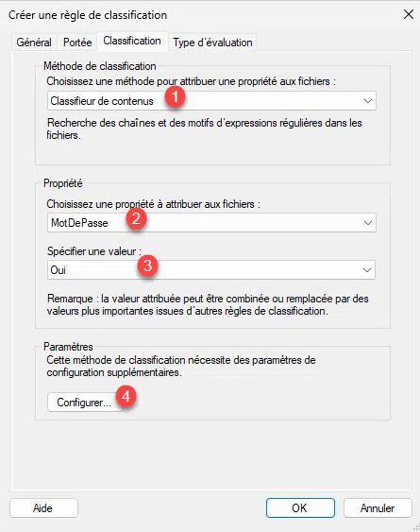This screenshot has width=420, height=532.
Task: Click the Configurer... button
Action: coord(84,403)
